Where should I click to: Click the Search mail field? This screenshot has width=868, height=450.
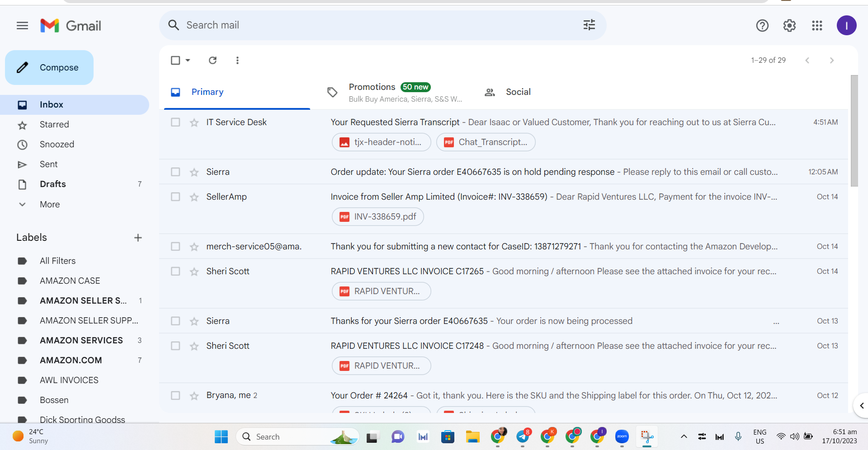click(382, 25)
